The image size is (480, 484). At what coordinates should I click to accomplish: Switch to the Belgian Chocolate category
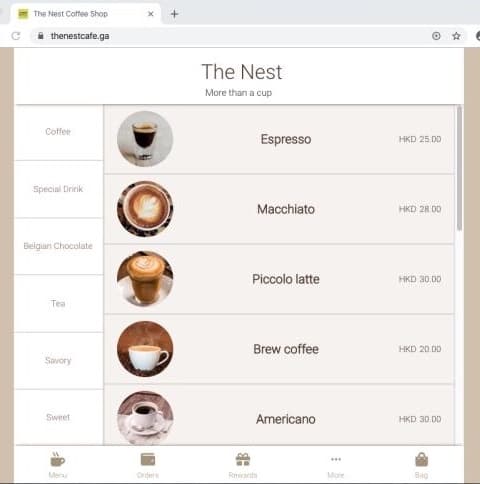coord(59,246)
